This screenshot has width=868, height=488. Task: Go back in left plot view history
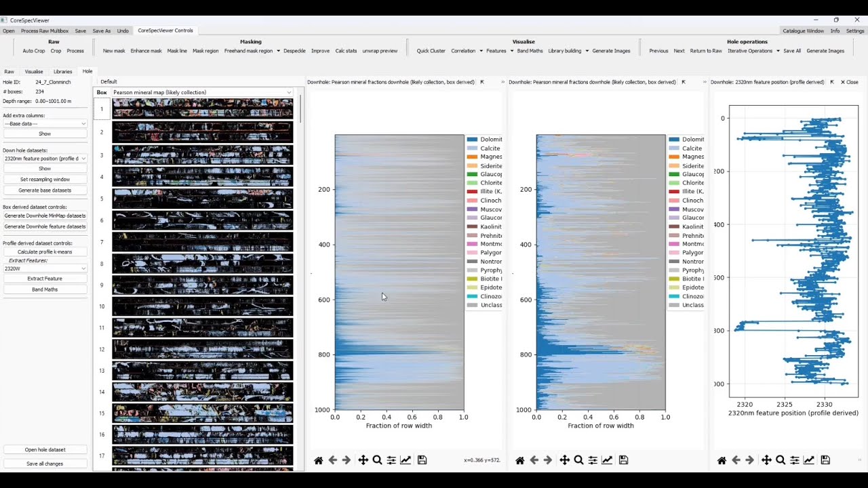click(x=332, y=460)
